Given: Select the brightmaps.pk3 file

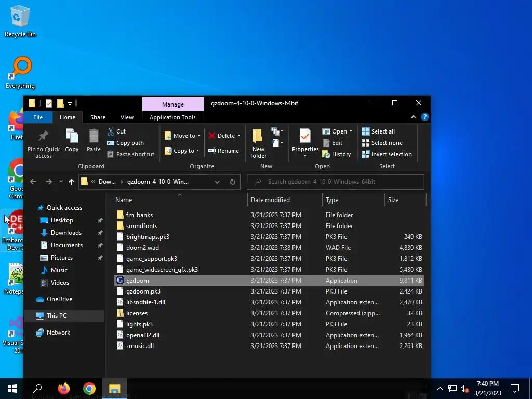Looking at the screenshot, I should (269, 237).
